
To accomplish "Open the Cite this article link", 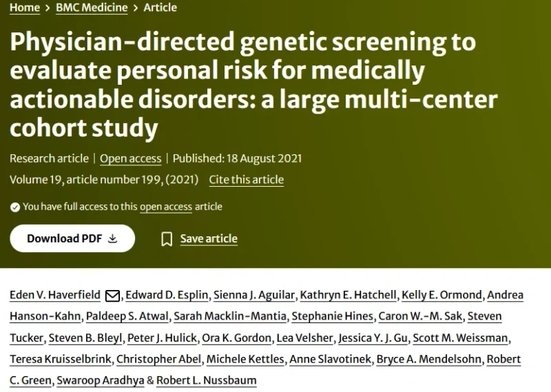I will (x=247, y=180).
